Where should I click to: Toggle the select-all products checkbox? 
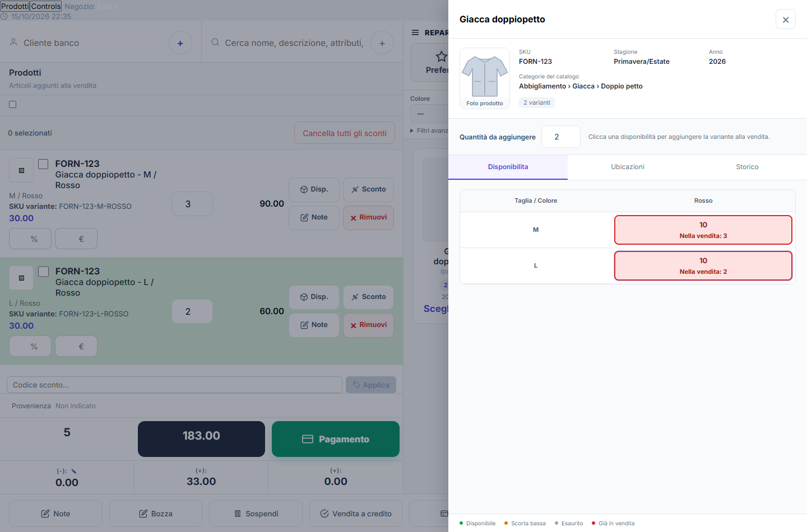click(x=13, y=105)
